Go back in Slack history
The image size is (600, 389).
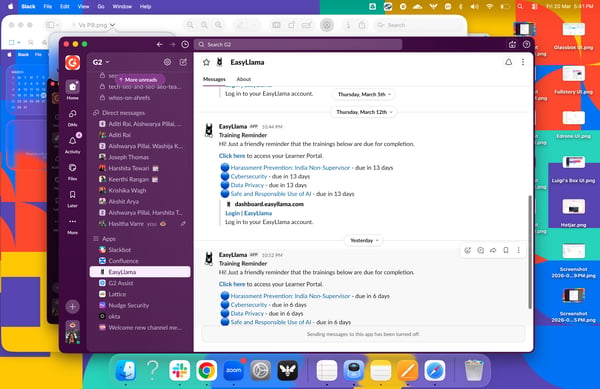pos(160,44)
